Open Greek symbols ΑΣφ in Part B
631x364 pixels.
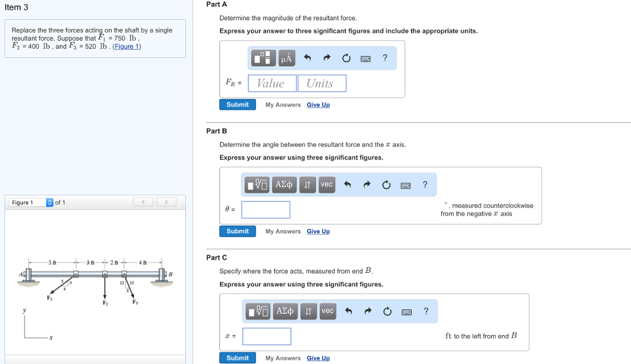(x=284, y=185)
